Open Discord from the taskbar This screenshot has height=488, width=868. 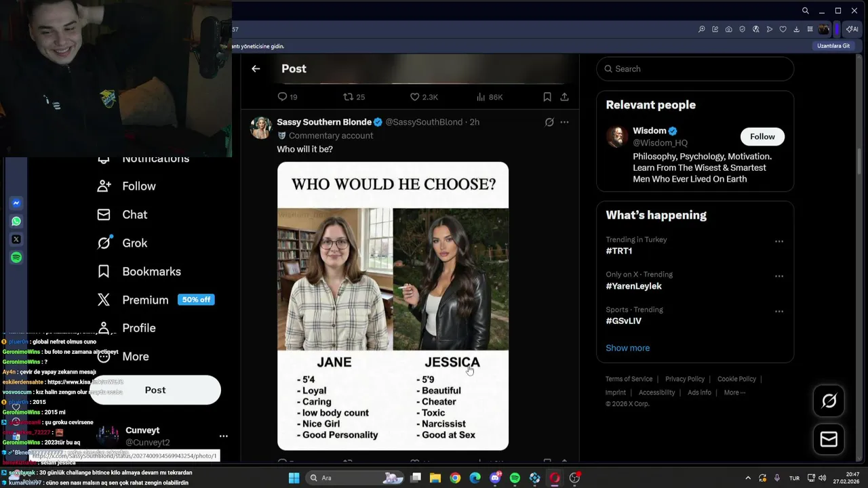tap(495, 478)
